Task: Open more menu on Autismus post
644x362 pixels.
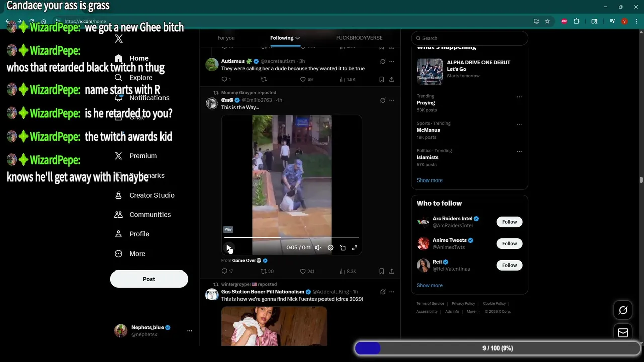Action: click(392, 61)
